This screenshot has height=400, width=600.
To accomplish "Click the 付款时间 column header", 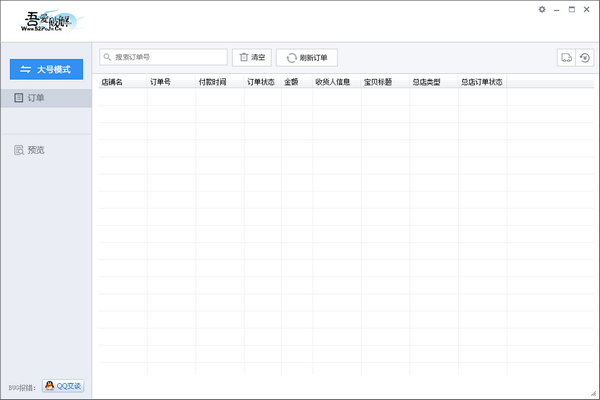I will (x=212, y=82).
